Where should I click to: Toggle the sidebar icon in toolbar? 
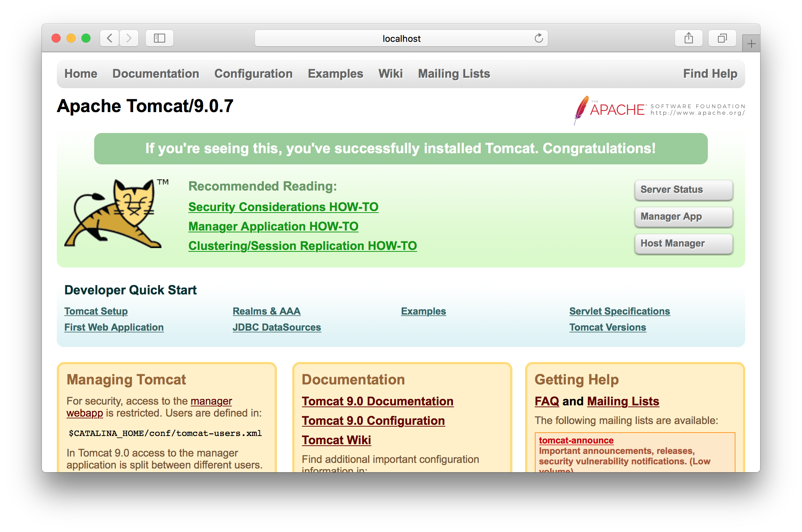click(x=160, y=38)
